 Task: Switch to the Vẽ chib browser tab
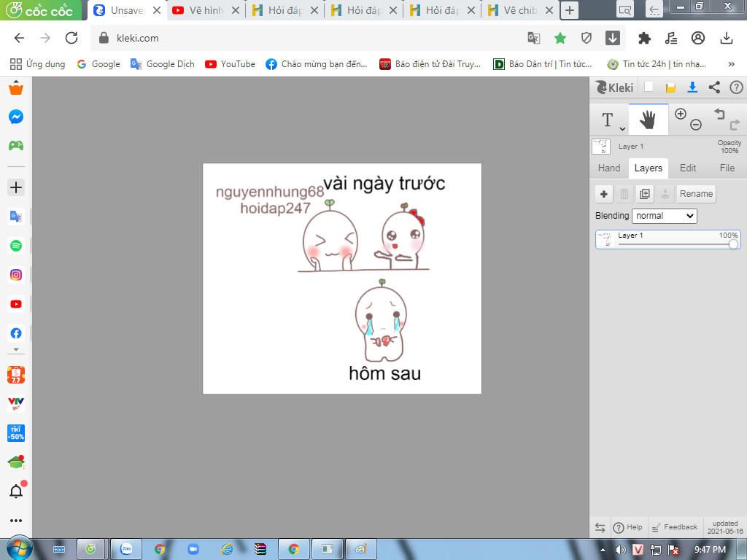pos(520,10)
